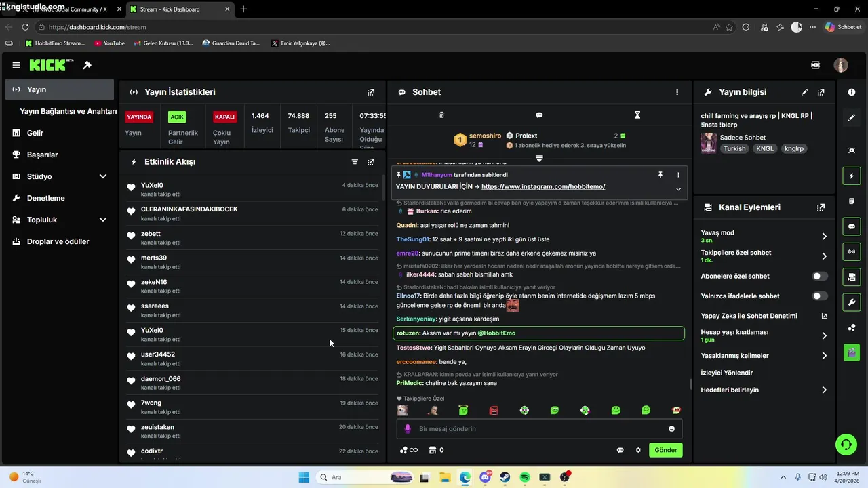Open the Etkinlik Akışı filter icon
The image size is (868, 488).
[x=355, y=162]
